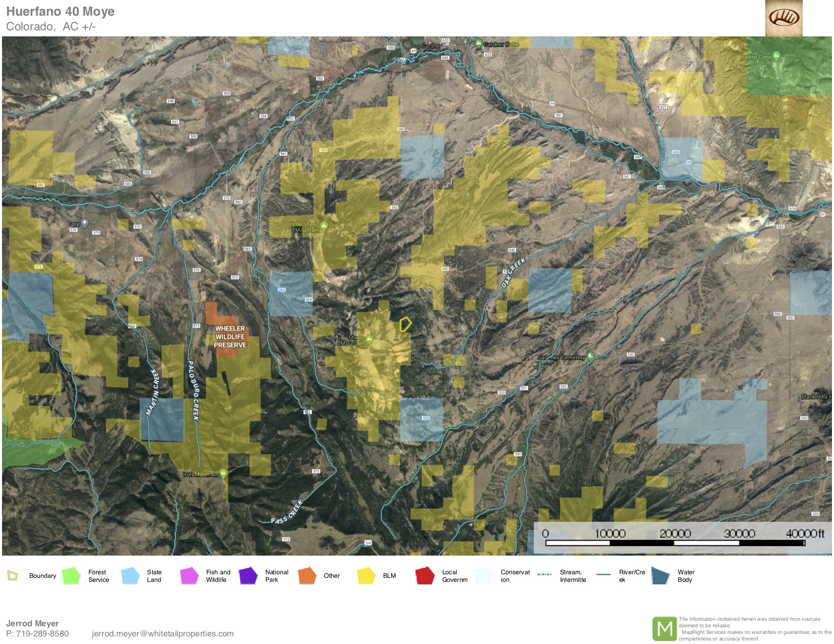Click the yellow property boundary outline
Viewport: 834px width, 644px height.
tap(405, 324)
